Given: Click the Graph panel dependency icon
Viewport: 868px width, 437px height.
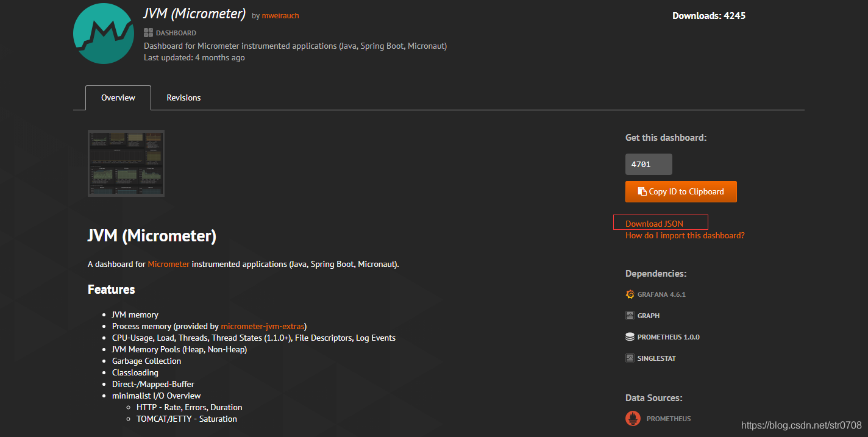Looking at the screenshot, I should pos(630,316).
